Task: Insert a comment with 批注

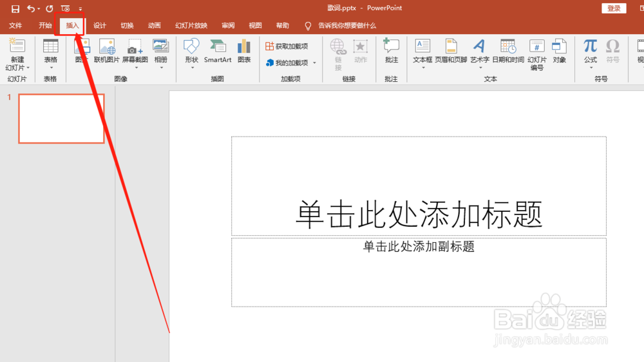Action: coord(391,51)
